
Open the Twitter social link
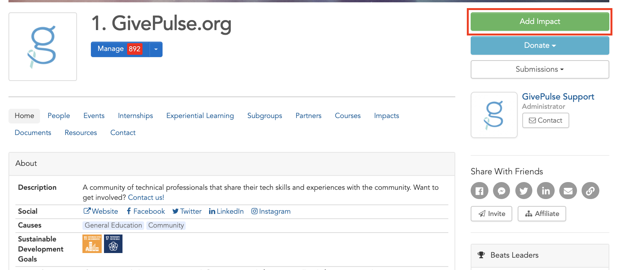[x=187, y=211]
